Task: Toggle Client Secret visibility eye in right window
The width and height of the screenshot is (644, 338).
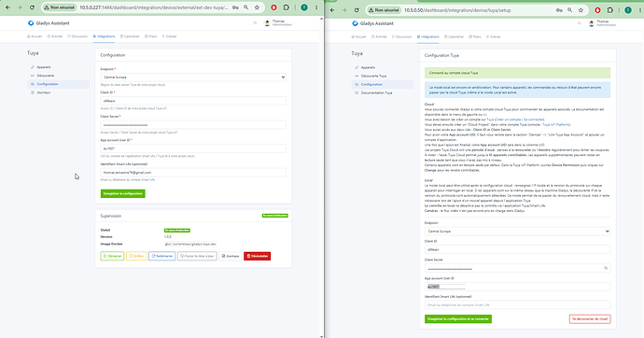Action: 606,268
